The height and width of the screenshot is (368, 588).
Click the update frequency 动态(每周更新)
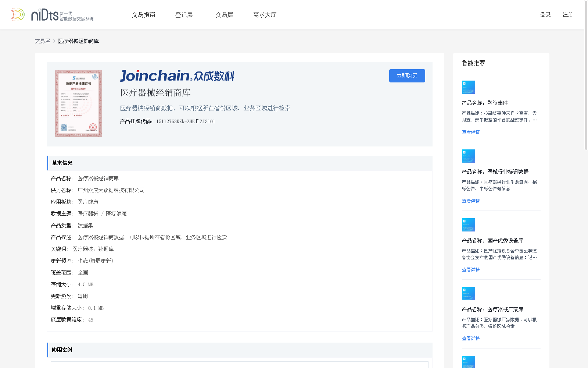[x=96, y=261]
